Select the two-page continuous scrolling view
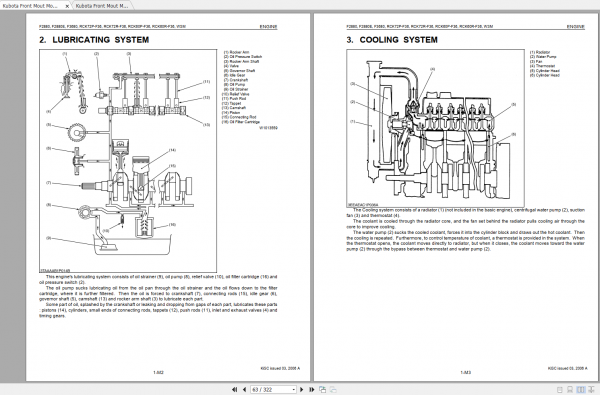This screenshot has height=395, width=600. tap(591, 390)
